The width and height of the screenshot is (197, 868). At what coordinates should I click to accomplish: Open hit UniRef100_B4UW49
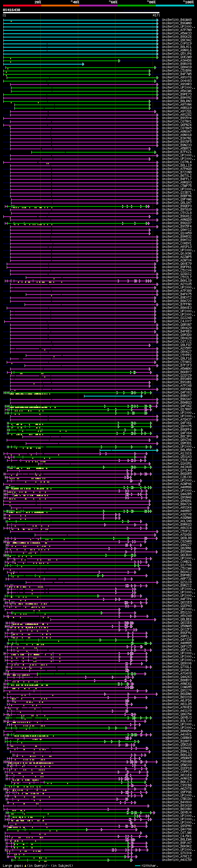point(177,20)
